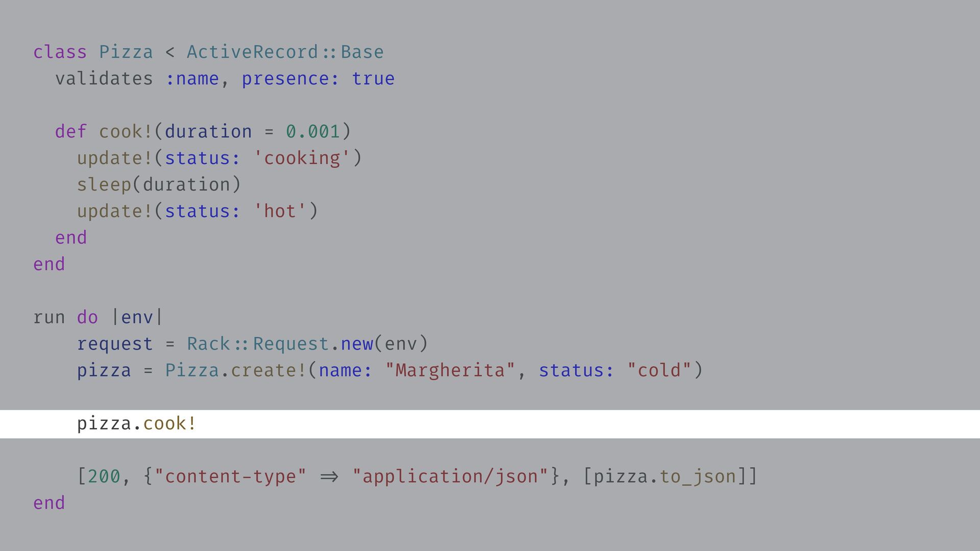The image size is (980, 551).
Task: Click the def cook! method definition
Action: pyautogui.click(x=104, y=132)
